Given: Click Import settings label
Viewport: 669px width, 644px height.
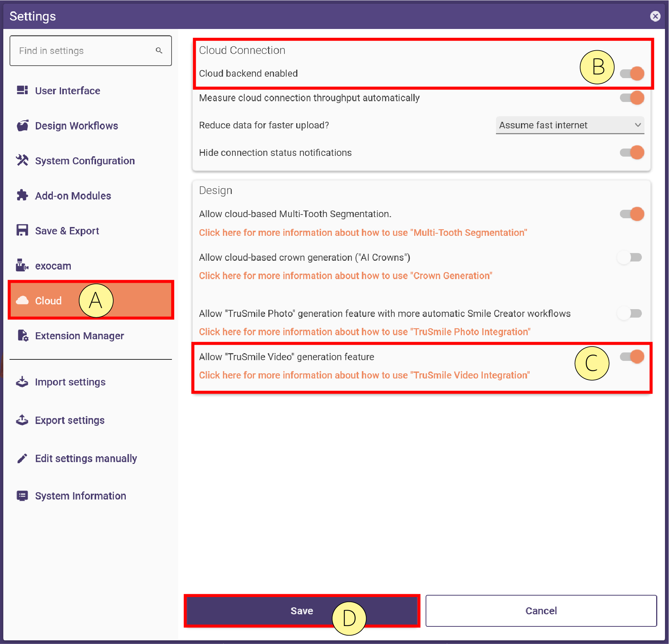Looking at the screenshot, I should (70, 382).
